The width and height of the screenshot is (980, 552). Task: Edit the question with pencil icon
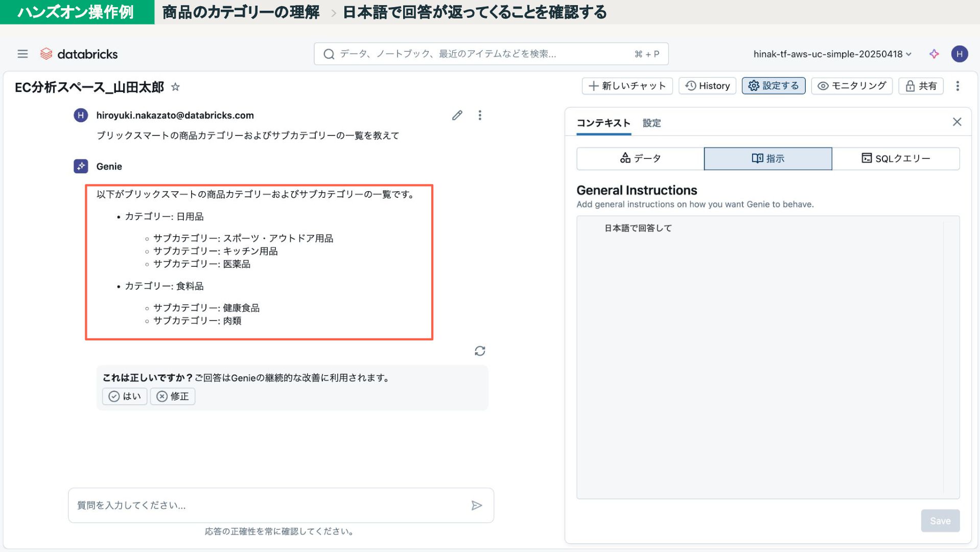coord(457,116)
